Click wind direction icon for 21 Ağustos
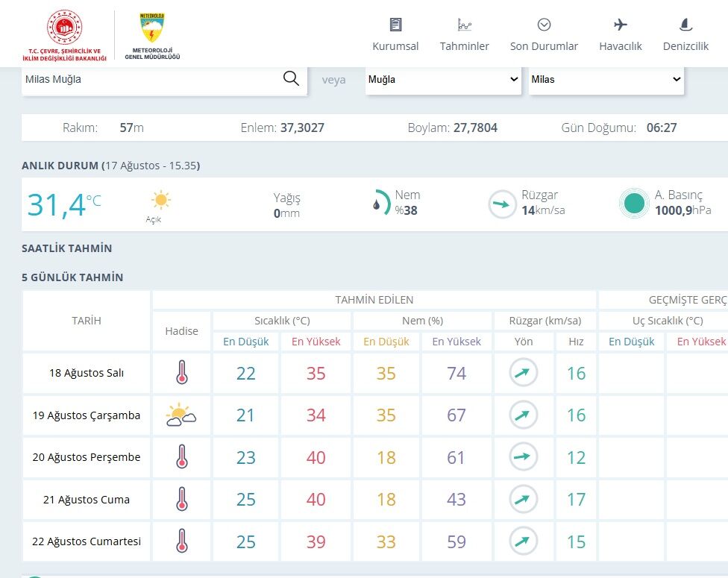The height and width of the screenshot is (578, 728). pos(524,499)
